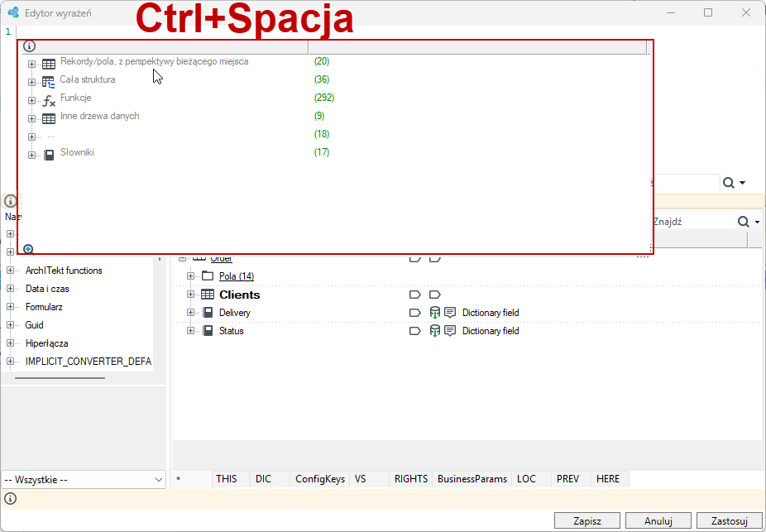Click the folder icon next to Pola (14)
Viewport: 766px width, 532px height.
208,276
